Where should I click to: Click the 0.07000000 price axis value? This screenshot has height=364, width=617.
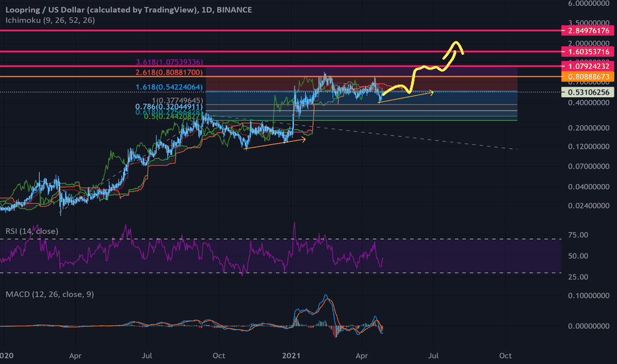coord(589,167)
